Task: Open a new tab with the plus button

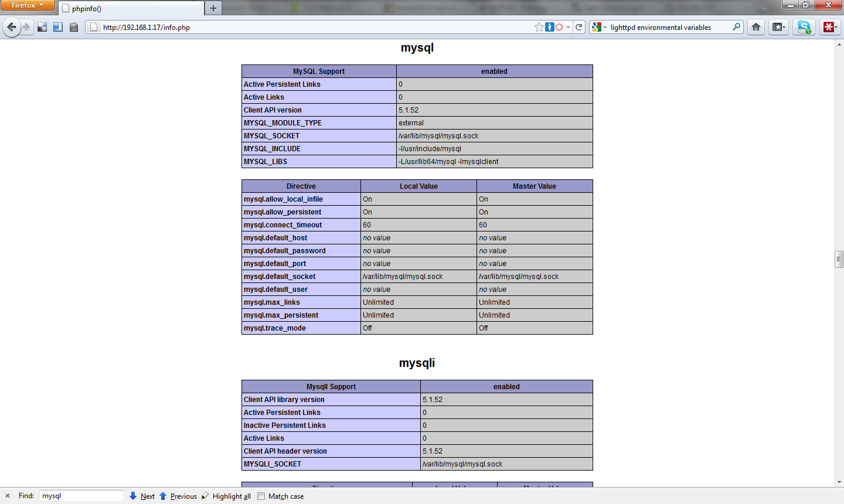Action: pos(213,8)
